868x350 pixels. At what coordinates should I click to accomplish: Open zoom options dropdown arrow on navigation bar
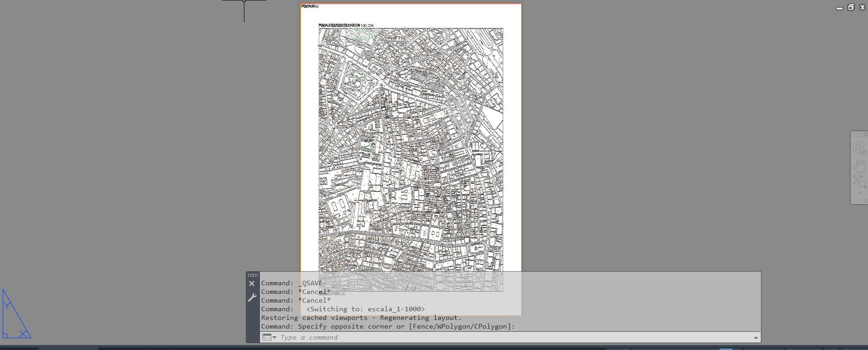[x=860, y=193]
